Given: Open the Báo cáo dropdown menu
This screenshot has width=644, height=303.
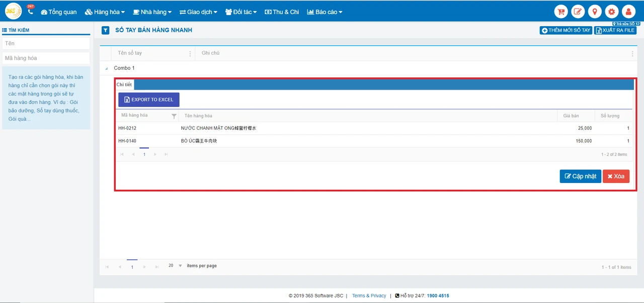Looking at the screenshot, I should (325, 12).
